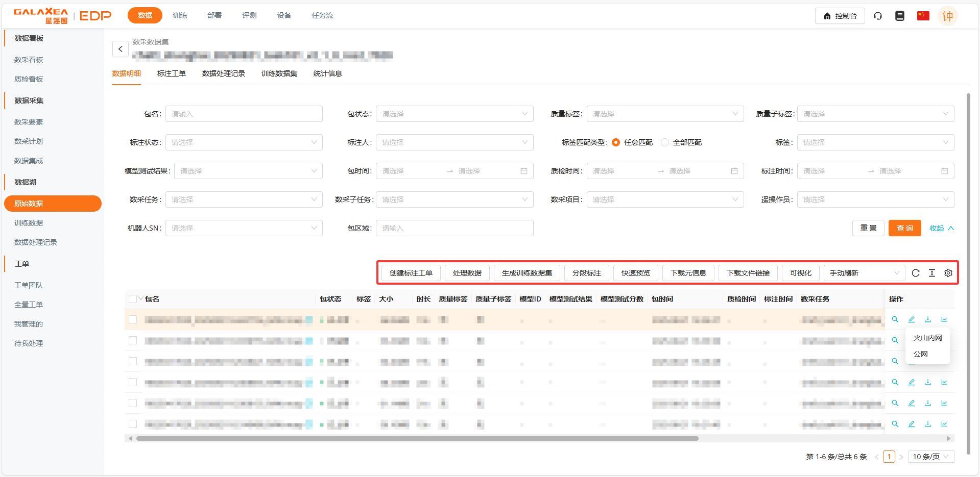Tick the checkbox for the first table row
Viewport: 980px width, 477px height.
(x=133, y=319)
